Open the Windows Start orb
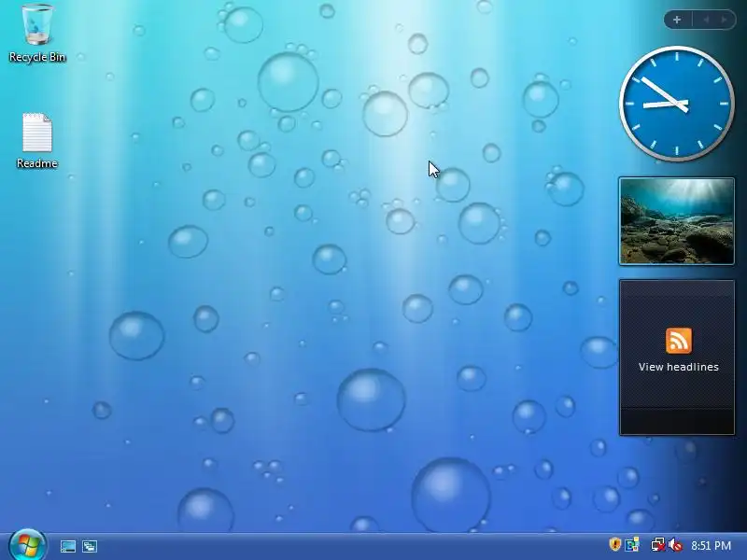The width and height of the screenshot is (747, 560). pos(28,545)
